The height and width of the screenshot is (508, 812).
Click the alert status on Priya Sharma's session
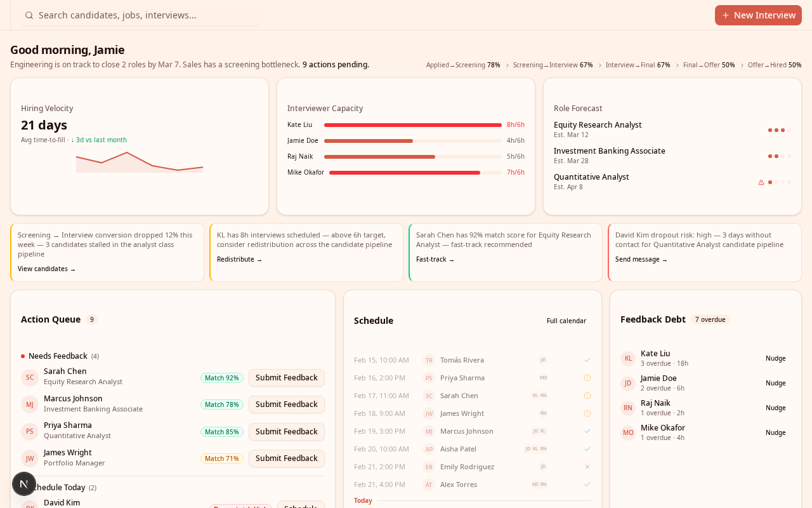point(587,377)
